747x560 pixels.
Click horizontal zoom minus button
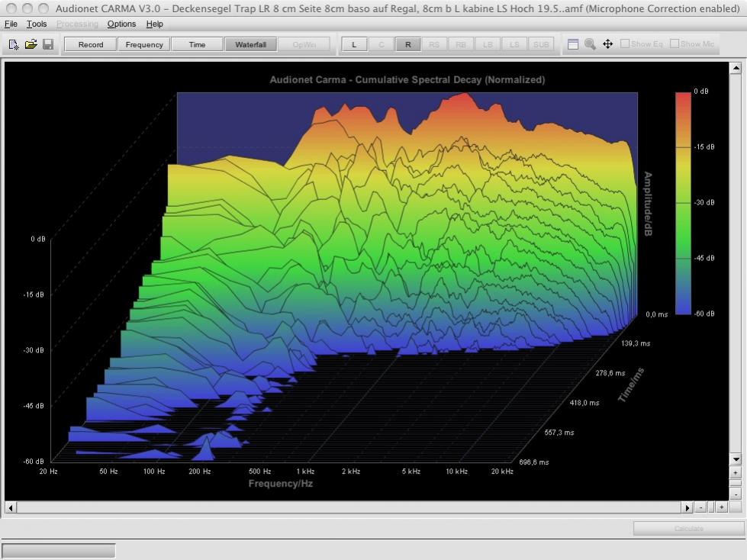pos(701,507)
